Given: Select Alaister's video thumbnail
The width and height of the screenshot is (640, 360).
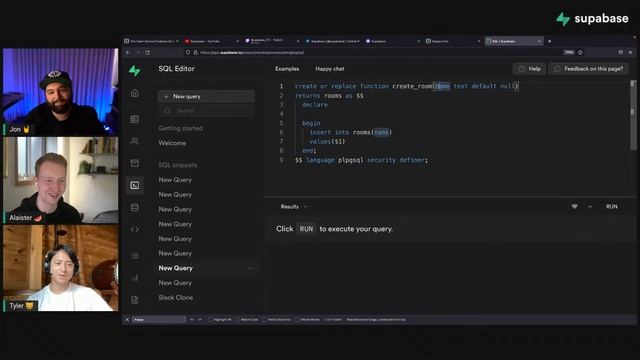Looking at the screenshot, I should pyautogui.click(x=60, y=180).
